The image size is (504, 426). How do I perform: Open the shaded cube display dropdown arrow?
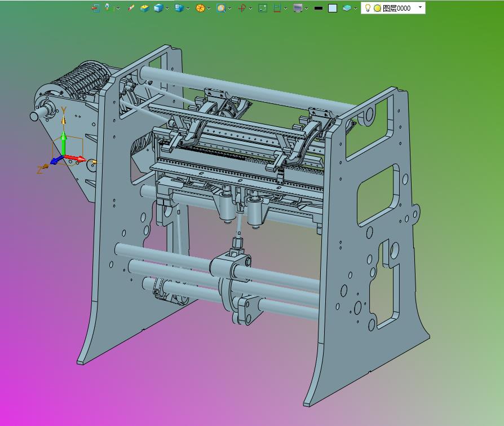167,8
